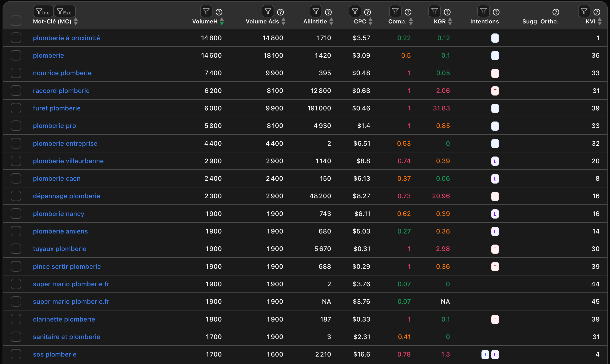The image size is (610, 364).
Task: Click the Allintitle help question mark
Action: 328,12
